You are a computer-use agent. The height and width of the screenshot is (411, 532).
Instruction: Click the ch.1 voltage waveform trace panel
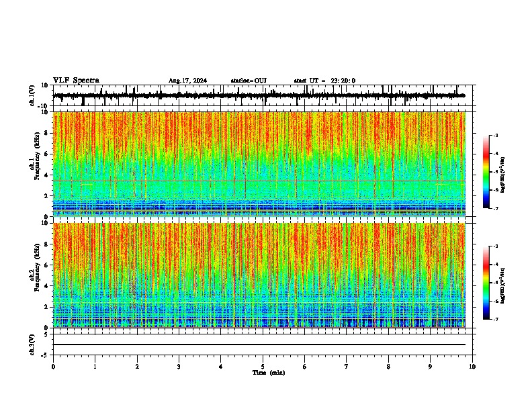(x=264, y=95)
